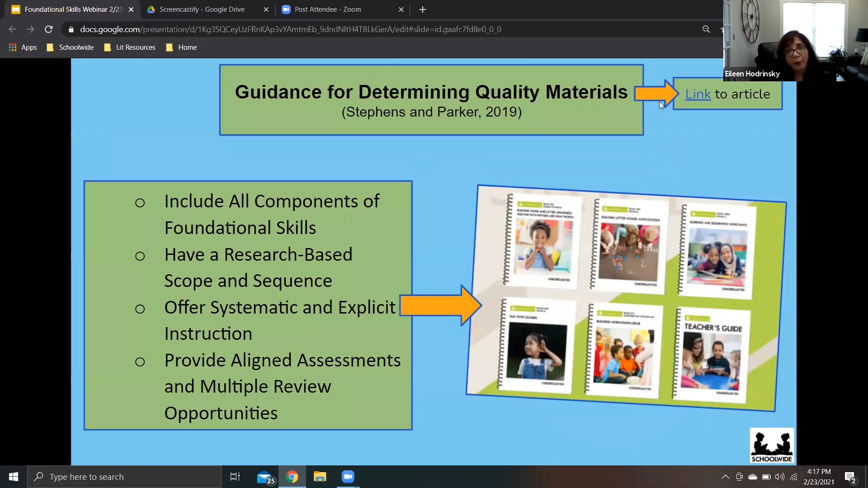The image size is (868, 488).
Task: Open a new browser tab
Action: [422, 9]
